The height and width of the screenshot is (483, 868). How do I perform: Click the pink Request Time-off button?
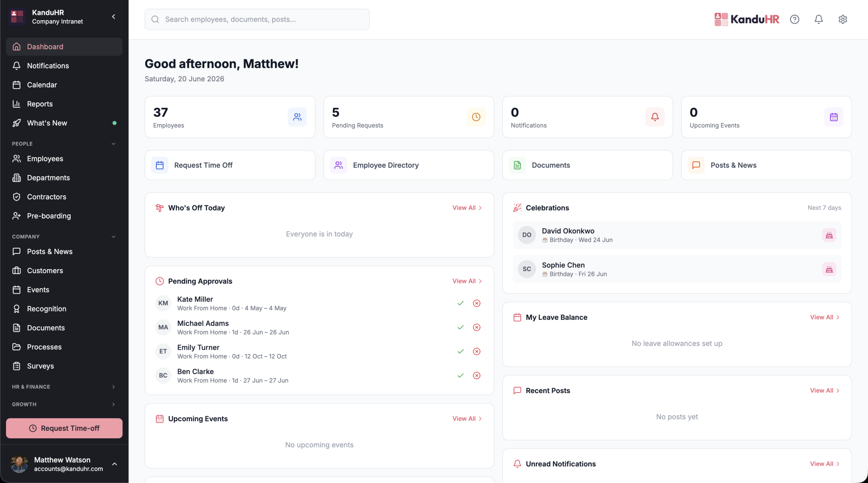[64, 428]
